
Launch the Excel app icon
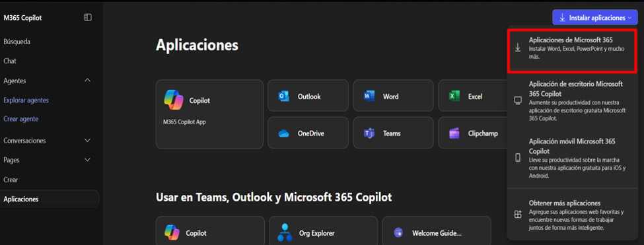[454, 96]
